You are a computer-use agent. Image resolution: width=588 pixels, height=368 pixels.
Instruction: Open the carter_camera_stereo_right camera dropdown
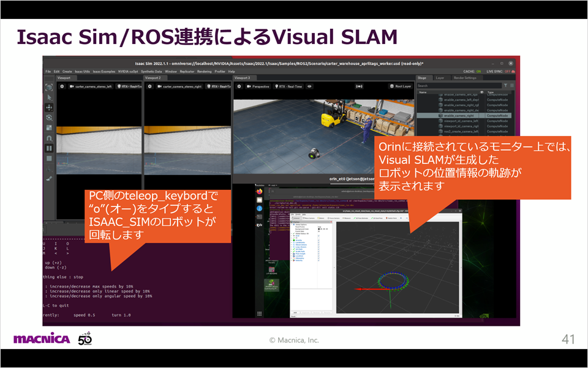coord(179,86)
